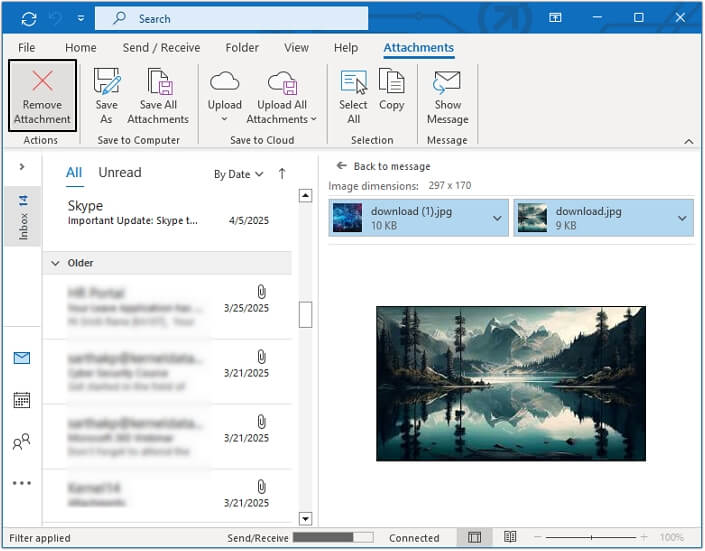Open the View tab
This screenshot has width=705, height=551.
(296, 48)
